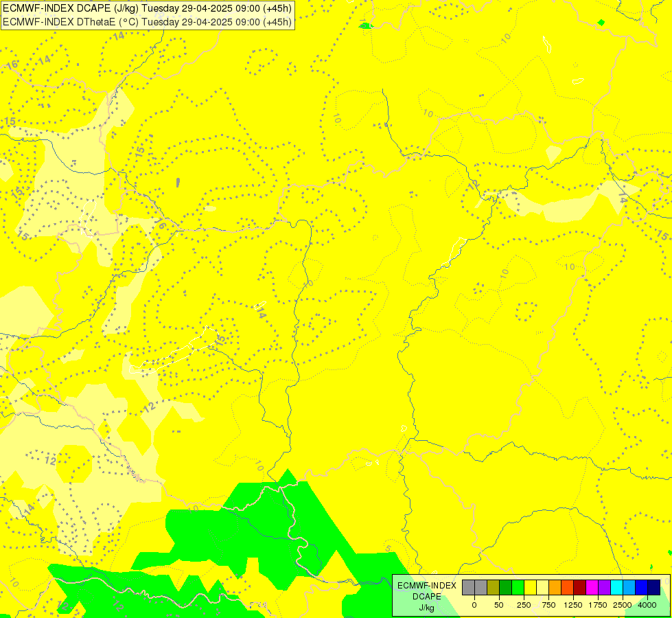The width and height of the screenshot is (672, 618).
Task: Pick the pure blue legend swatch
Action: click(x=642, y=588)
